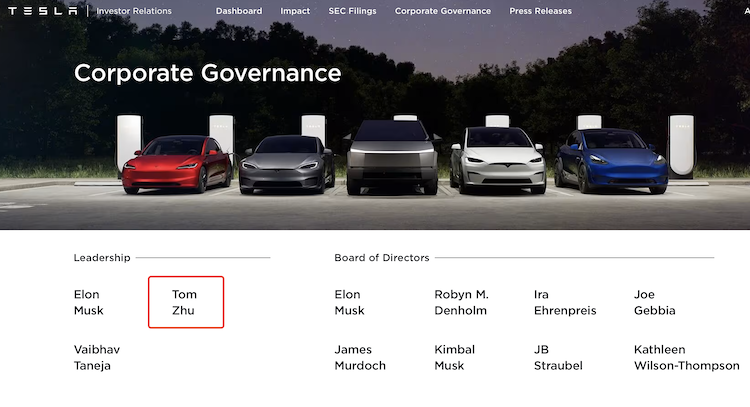750x407 pixels.
Task: Select the highlighted Tom Zhu name
Action: pyautogui.click(x=185, y=302)
